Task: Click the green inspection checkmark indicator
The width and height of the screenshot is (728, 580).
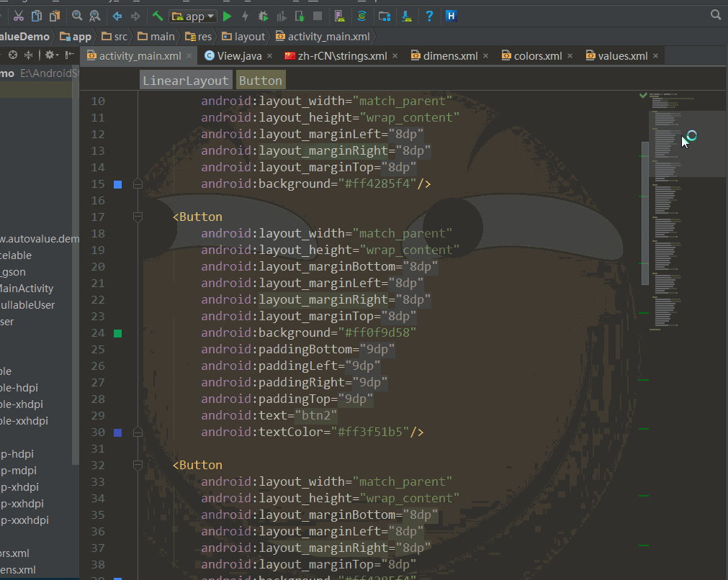Action: point(643,95)
